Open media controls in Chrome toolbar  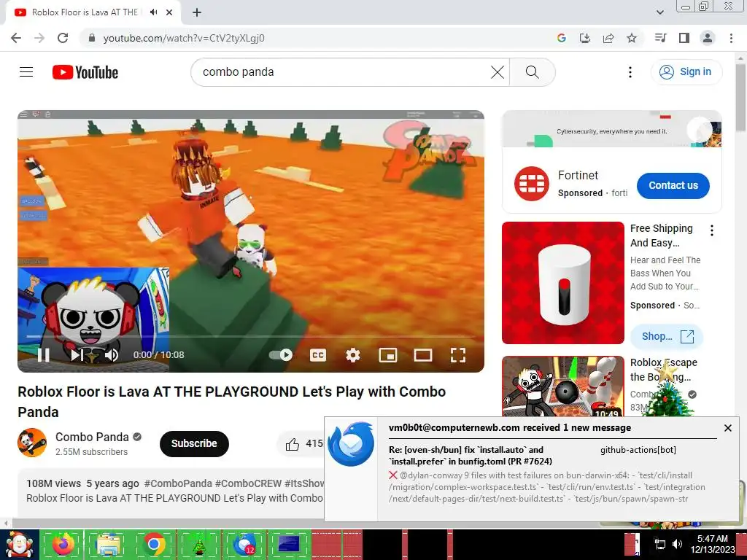click(x=661, y=38)
